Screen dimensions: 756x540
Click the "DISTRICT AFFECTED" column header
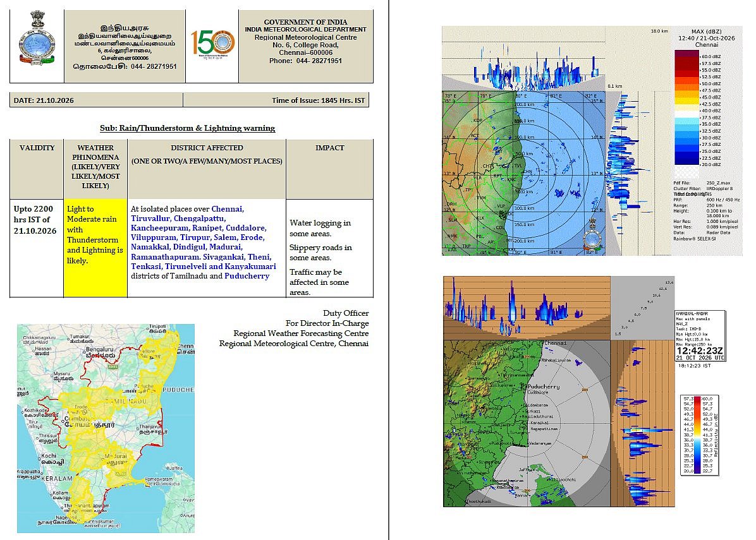tap(207, 148)
